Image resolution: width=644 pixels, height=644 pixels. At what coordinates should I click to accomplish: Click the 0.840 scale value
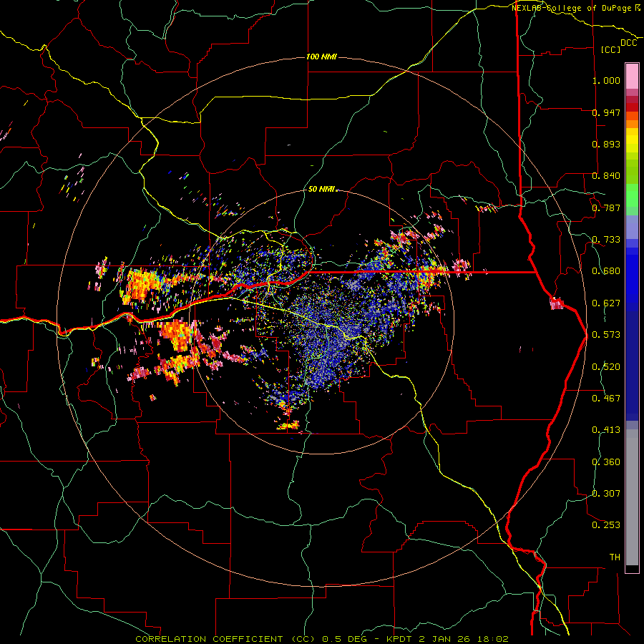[x=606, y=176]
